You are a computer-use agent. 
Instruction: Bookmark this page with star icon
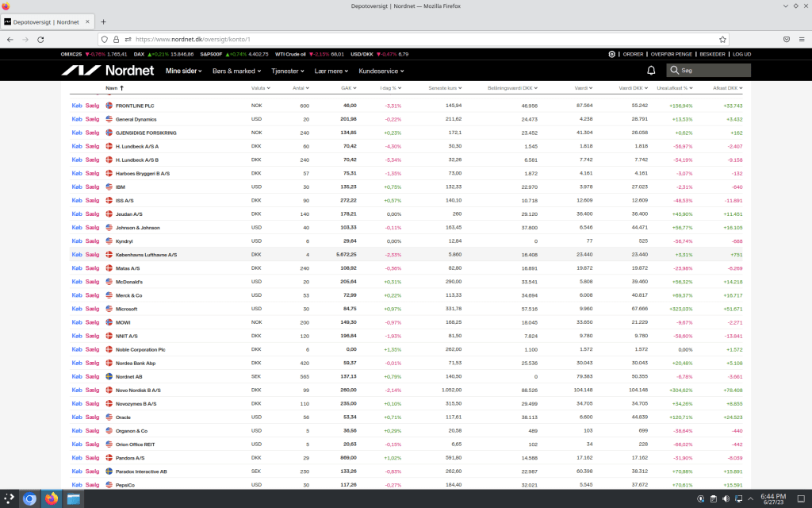(x=722, y=39)
